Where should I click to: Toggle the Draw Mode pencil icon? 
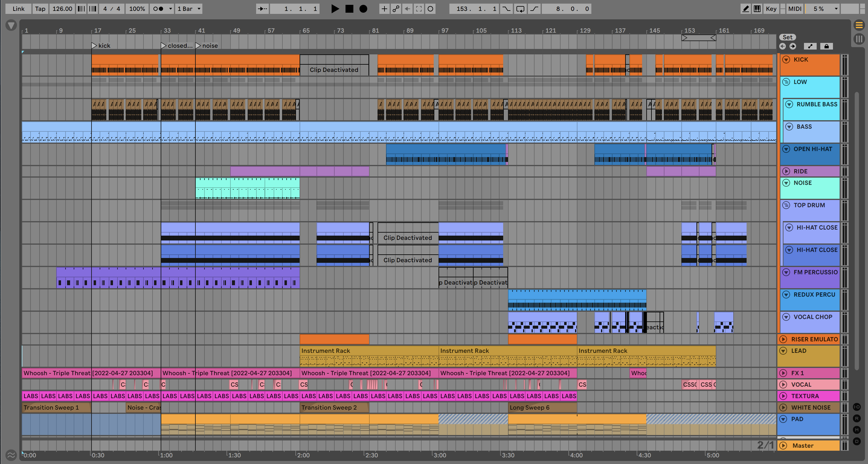746,9
